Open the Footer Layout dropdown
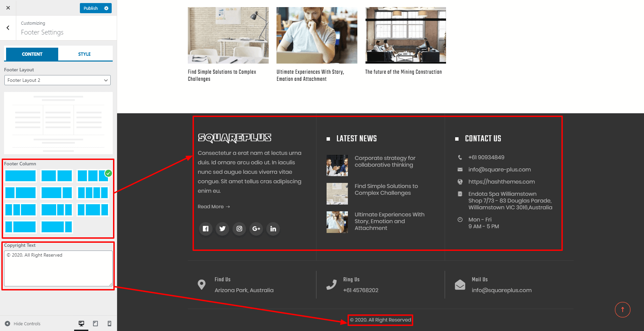Viewport: 644px width, 331px height. pyautogui.click(x=58, y=80)
